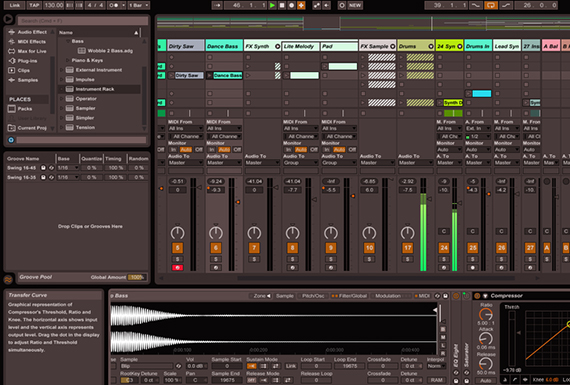The height and width of the screenshot is (385, 570).
Task: Select Wobble 2 Bass.adg preset
Action: (110, 51)
